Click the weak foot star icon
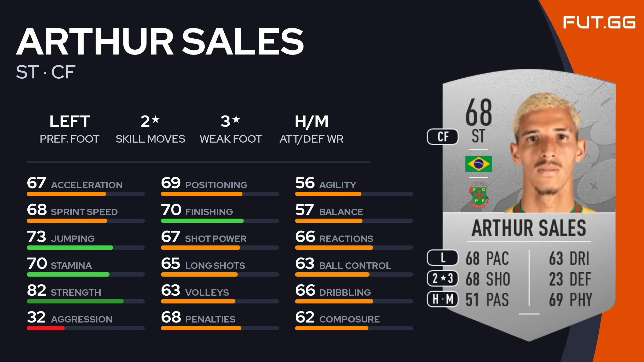644x362 pixels. pos(236,119)
